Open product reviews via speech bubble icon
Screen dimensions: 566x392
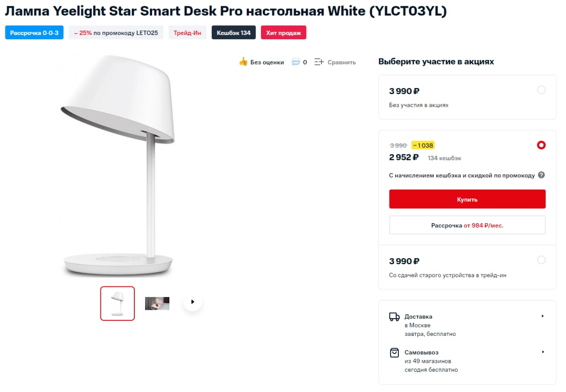293,62
